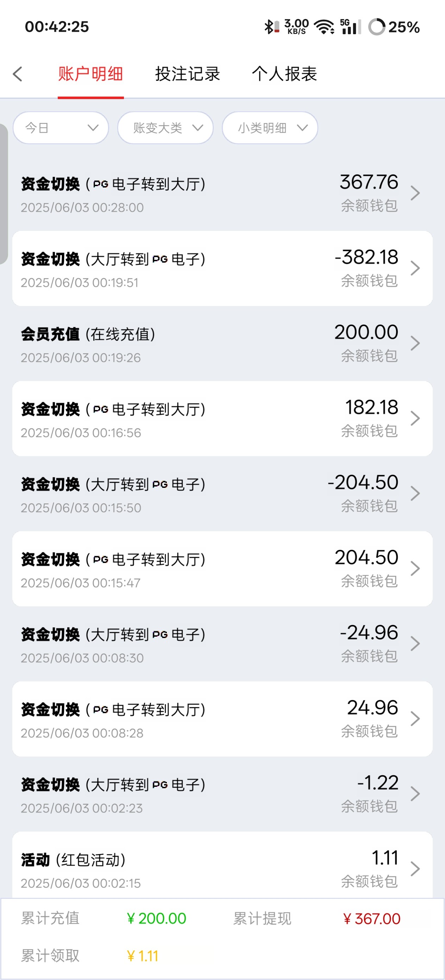Tap the Bluetooth status icon

(x=269, y=27)
